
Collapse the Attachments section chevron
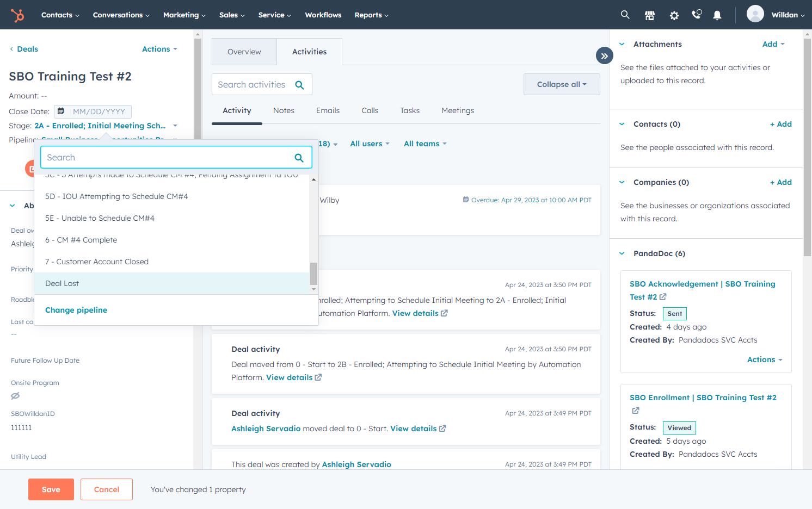[622, 44]
